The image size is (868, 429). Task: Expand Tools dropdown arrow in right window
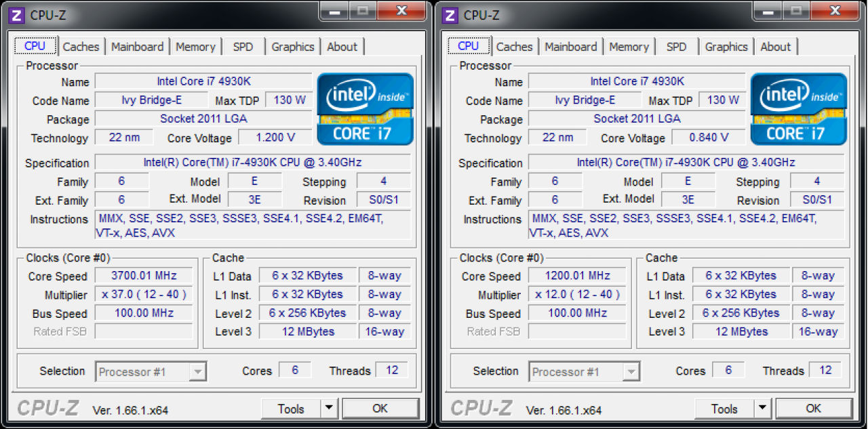pyautogui.click(x=762, y=409)
